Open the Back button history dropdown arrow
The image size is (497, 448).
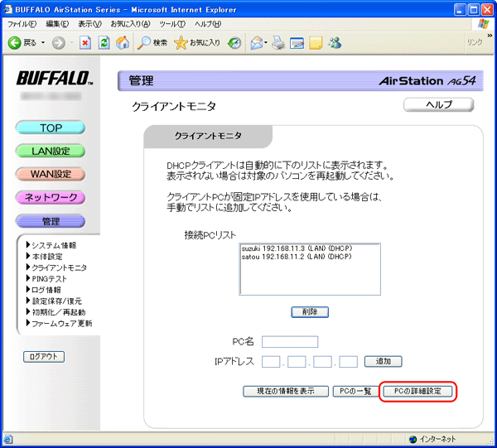pyautogui.click(x=43, y=43)
